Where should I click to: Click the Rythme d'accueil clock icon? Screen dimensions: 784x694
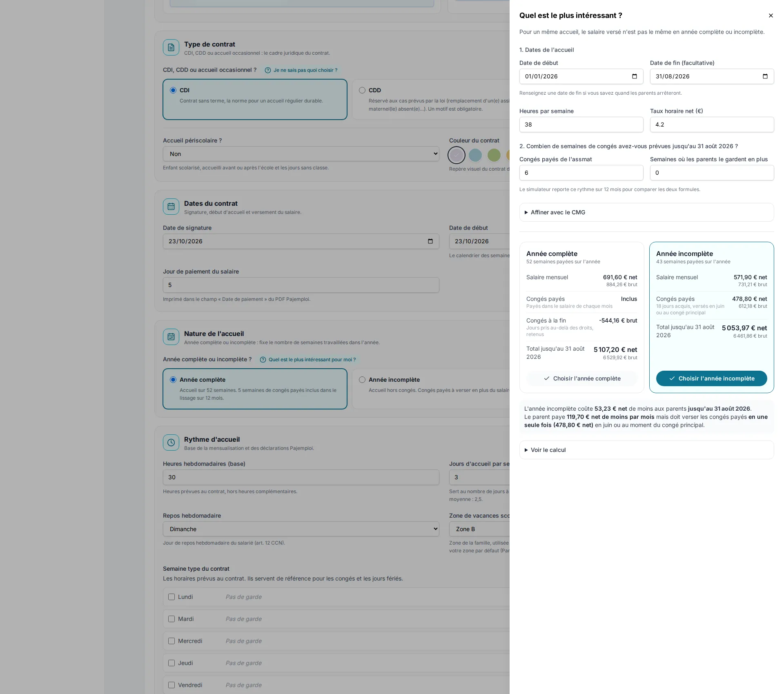pyautogui.click(x=171, y=443)
